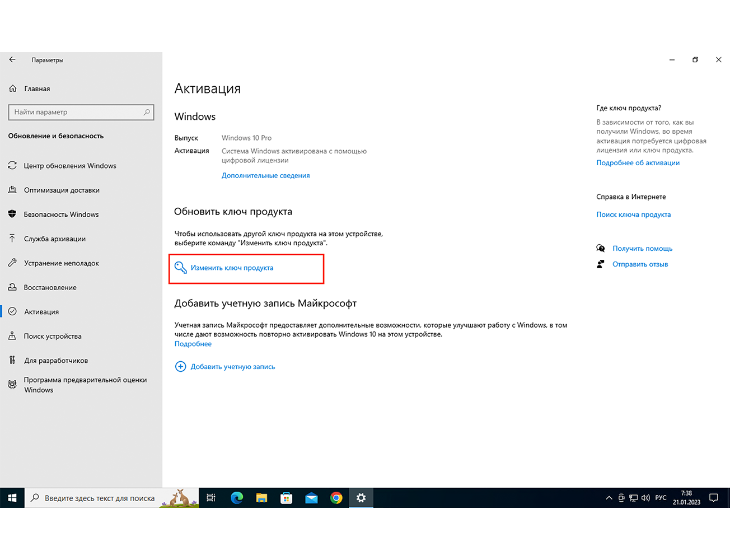Screen dimensions: 730x560
Task: Select the Безопасность Windows shield icon
Action: pos(12,214)
